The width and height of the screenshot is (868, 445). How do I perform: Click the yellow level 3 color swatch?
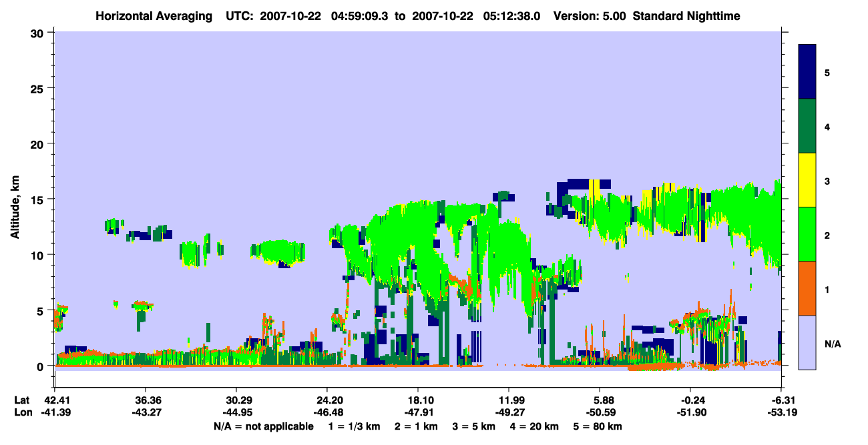point(807,180)
